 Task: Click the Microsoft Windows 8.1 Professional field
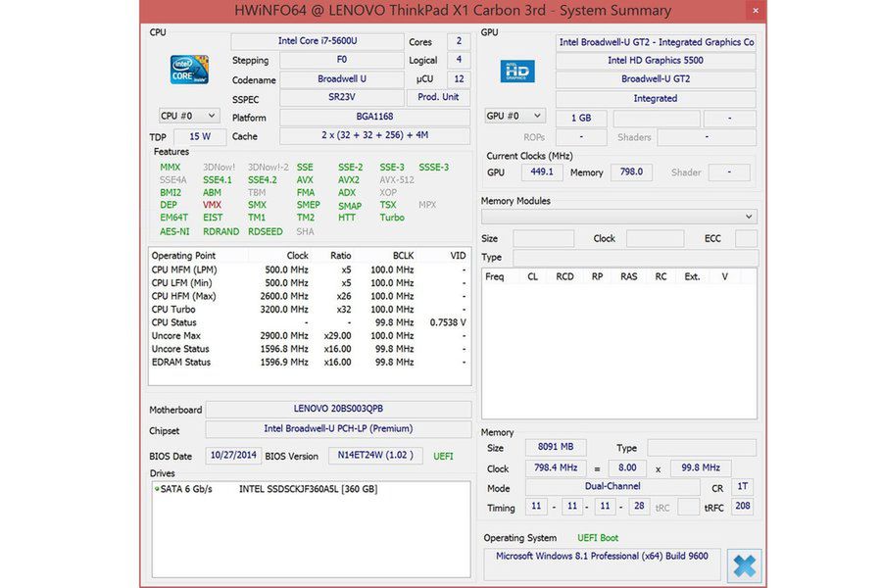602,563
